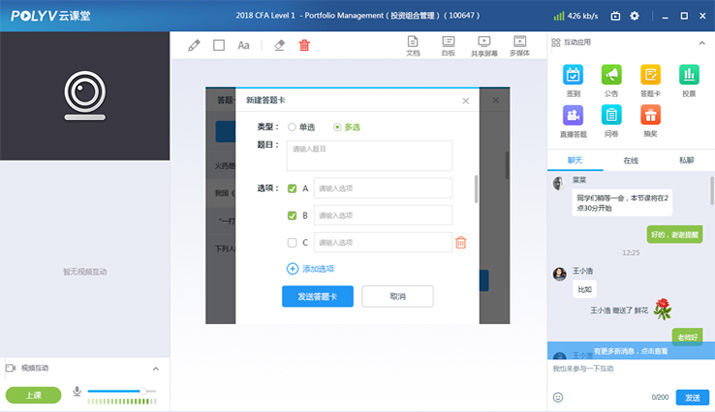The image size is (715, 412).
Task: Delete option C with orange trash icon
Action: [x=461, y=242]
